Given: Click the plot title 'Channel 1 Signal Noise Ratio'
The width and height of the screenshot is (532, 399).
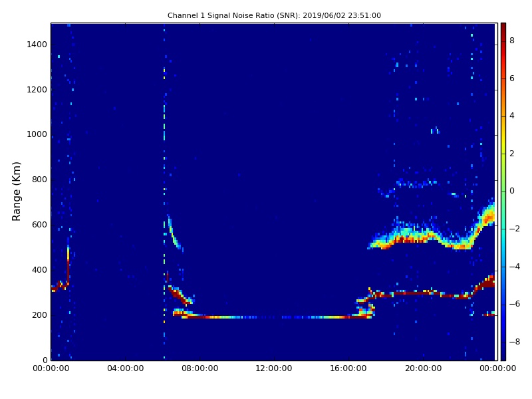Looking at the screenshot, I should [x=274, y=15].
